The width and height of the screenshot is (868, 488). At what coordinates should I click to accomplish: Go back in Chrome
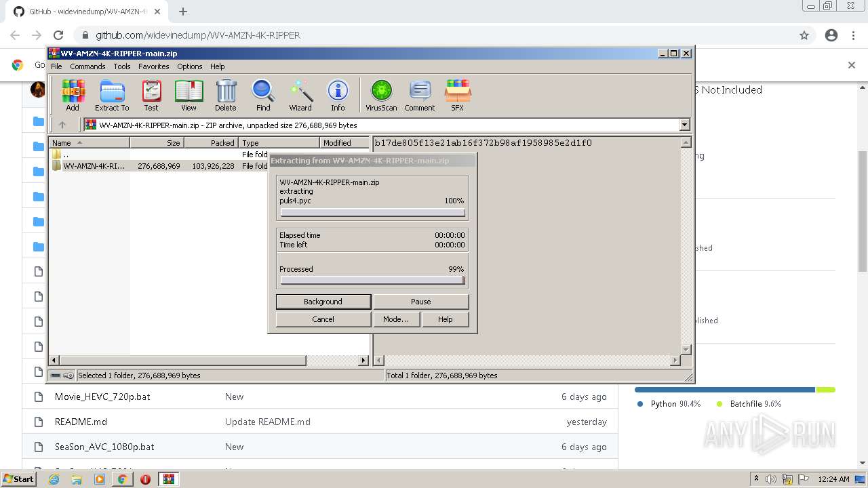coord(15,35)
